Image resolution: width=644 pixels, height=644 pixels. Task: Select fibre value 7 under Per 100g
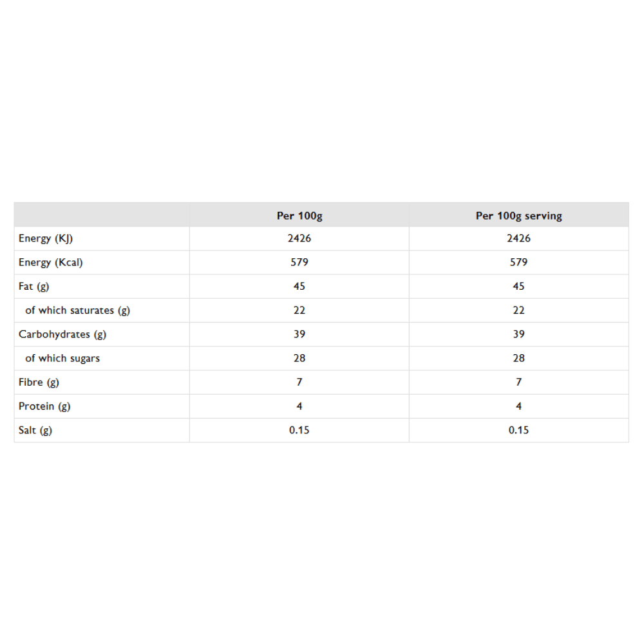coord(299,382)
